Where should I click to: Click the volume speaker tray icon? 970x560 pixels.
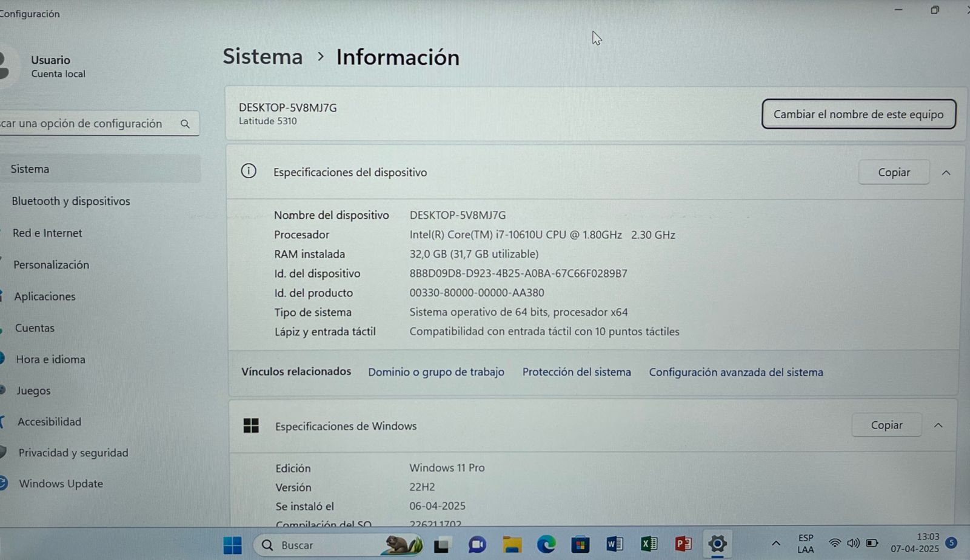tap(853, 543)
